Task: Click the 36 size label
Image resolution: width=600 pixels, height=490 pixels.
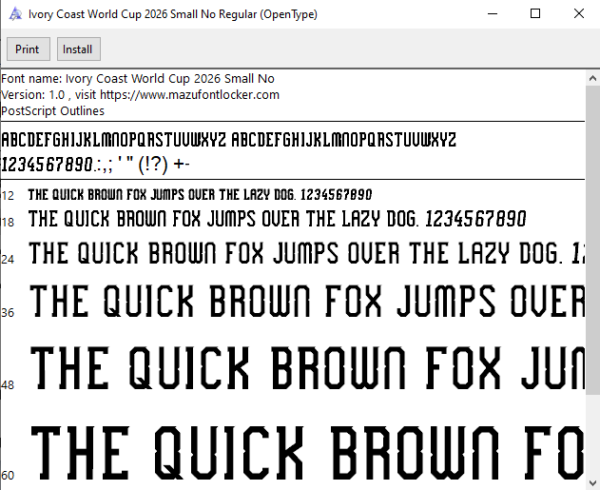Action: point(8,313)
